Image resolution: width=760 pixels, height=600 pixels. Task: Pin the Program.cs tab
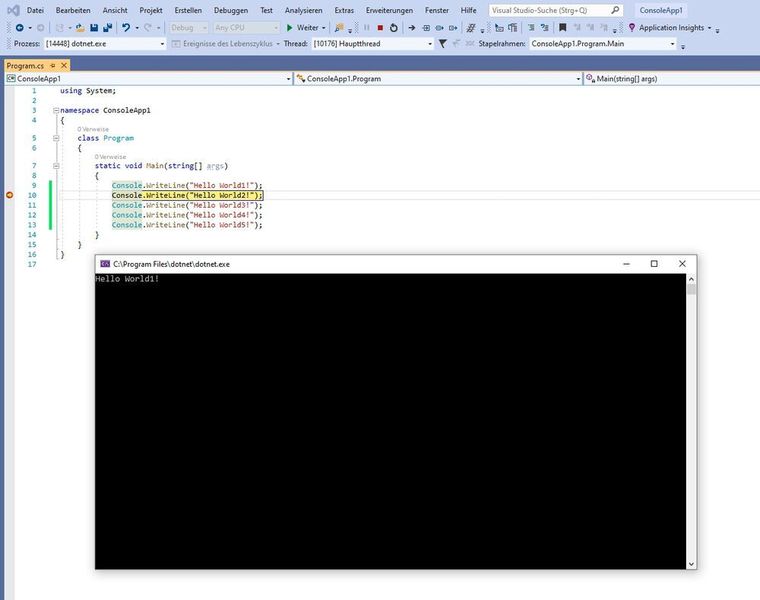point(53,65)
